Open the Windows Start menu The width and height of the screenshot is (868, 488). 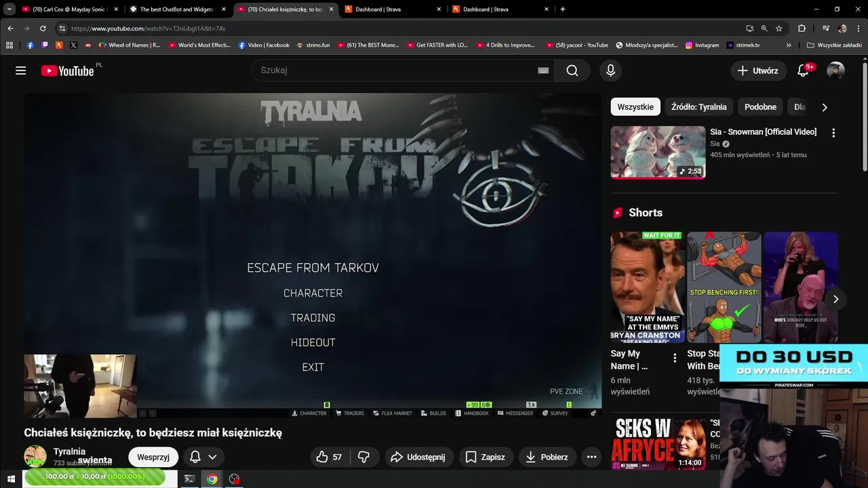click(11, 479)
